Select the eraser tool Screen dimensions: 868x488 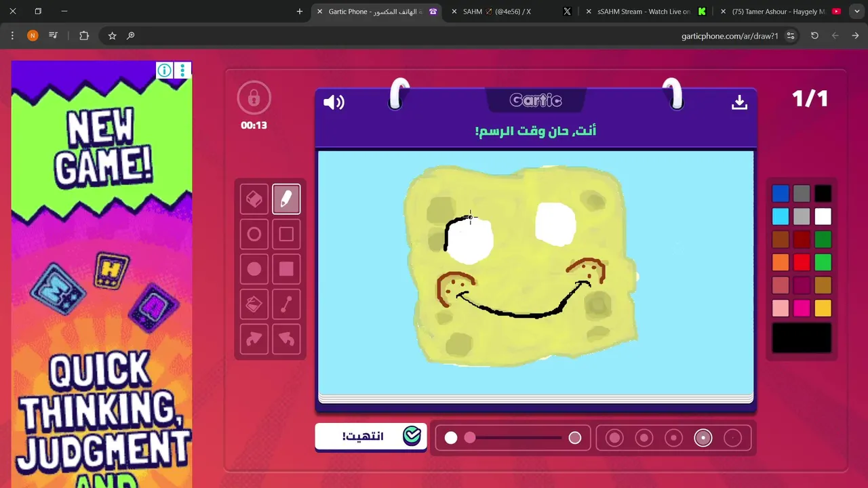(254, 199)
